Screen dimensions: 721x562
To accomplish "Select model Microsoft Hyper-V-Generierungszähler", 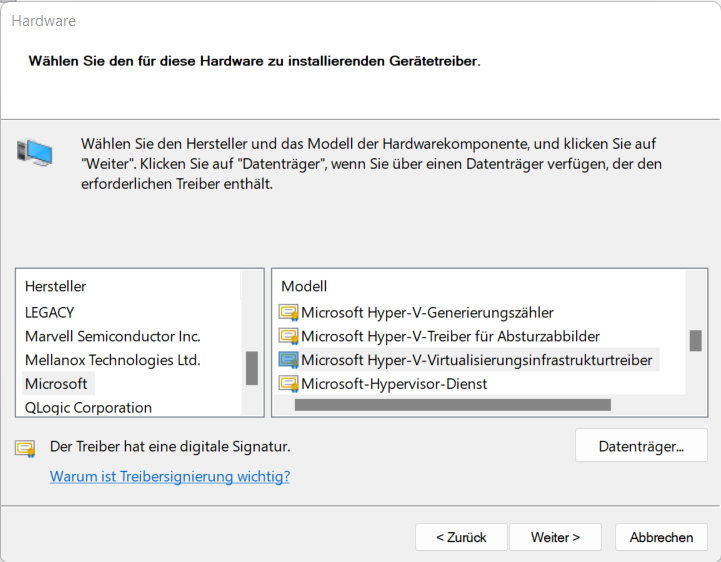I will click(x=427, y=313).
